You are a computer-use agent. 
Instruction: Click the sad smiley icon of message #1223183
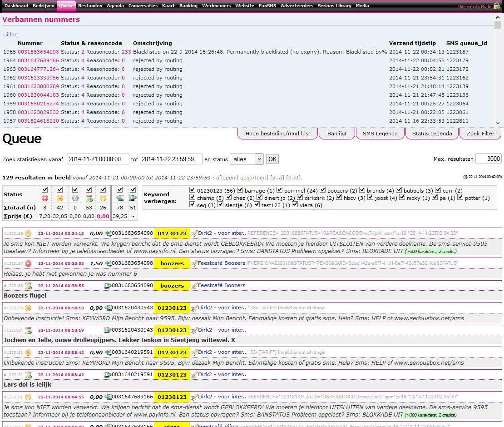click(28, 353)
